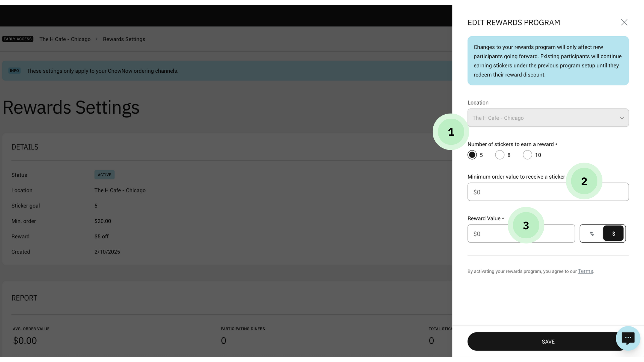Click the step 3 marker circle

tap(526, 225)
